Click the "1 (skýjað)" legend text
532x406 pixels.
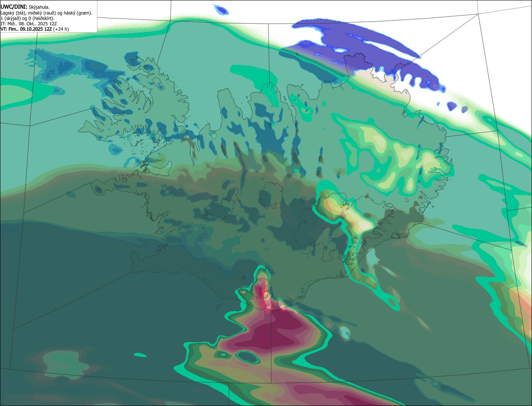(10, 18)
